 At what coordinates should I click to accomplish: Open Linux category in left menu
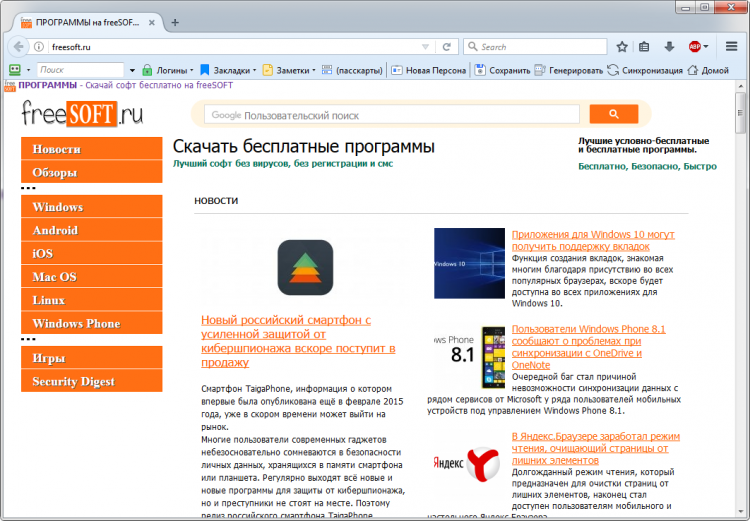[92, 300]
